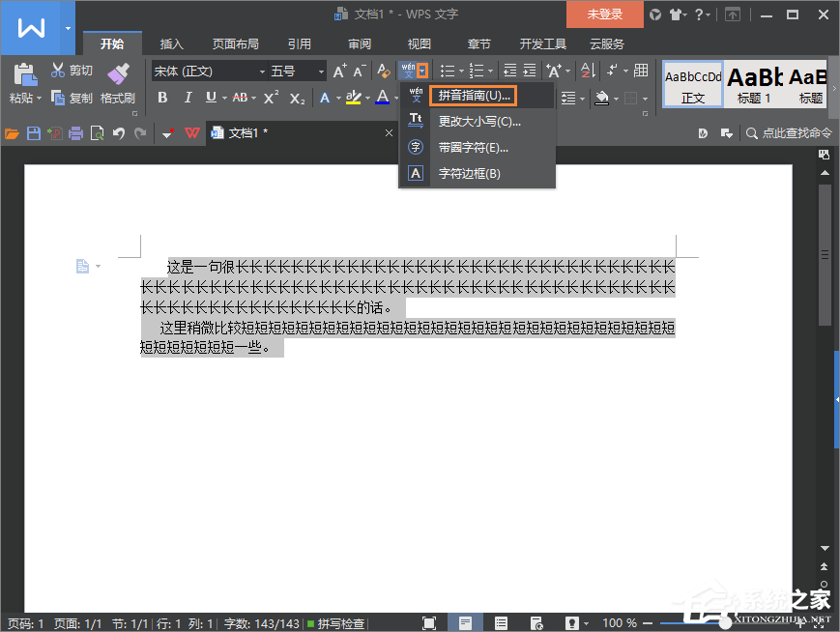Click the 未登录 login button

(x=603, y=14)
